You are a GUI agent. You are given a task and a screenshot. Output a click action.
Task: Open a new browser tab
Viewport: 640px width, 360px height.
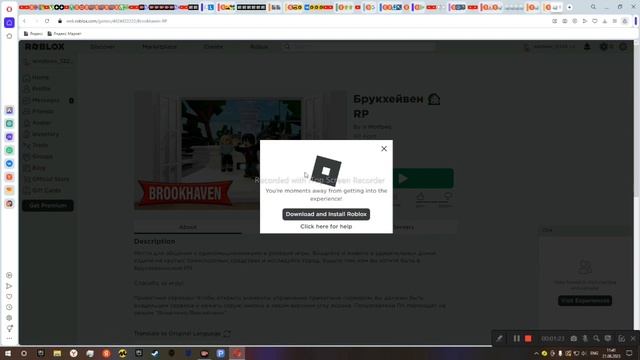[569, 7]
